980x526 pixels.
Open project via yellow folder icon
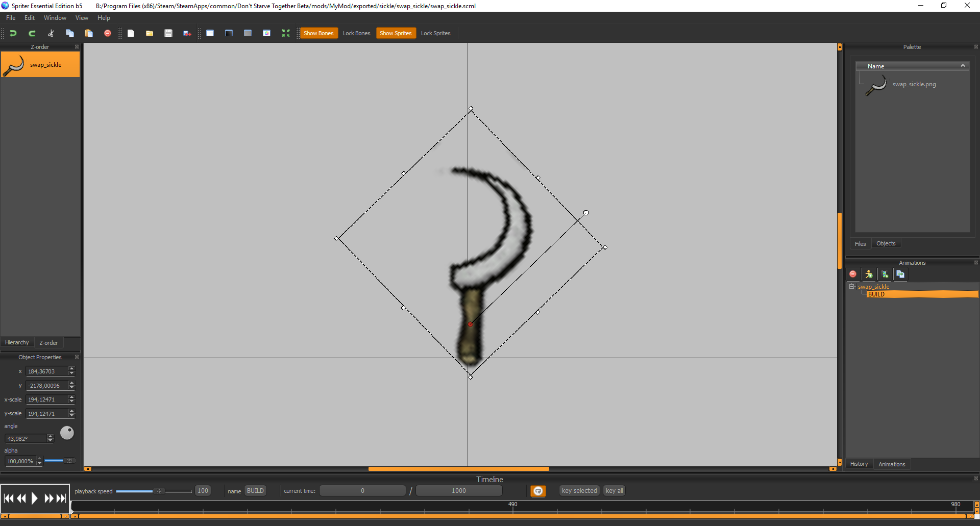150,33
